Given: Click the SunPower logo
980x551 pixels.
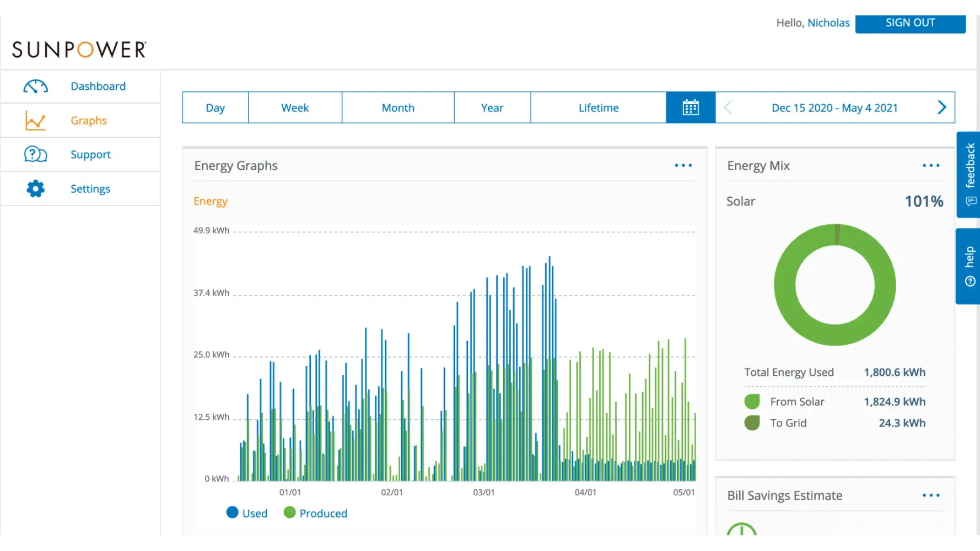Looking at the screenshot, I should tap(79, 50).
